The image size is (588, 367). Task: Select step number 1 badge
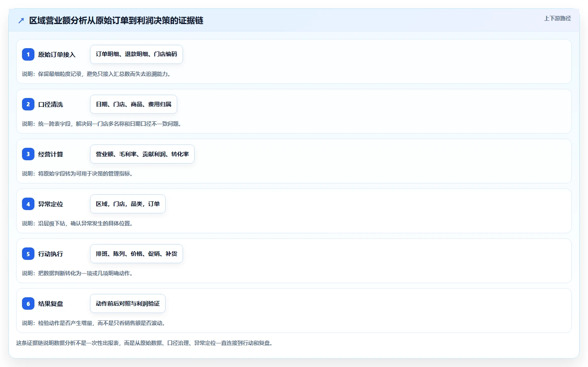click(x=28, y=54)
